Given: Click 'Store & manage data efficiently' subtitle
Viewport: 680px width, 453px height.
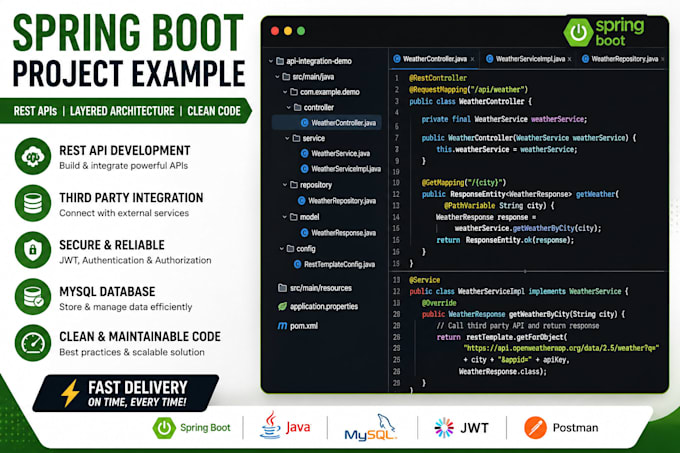Looking at the screenshot, I should pos(126,307).
